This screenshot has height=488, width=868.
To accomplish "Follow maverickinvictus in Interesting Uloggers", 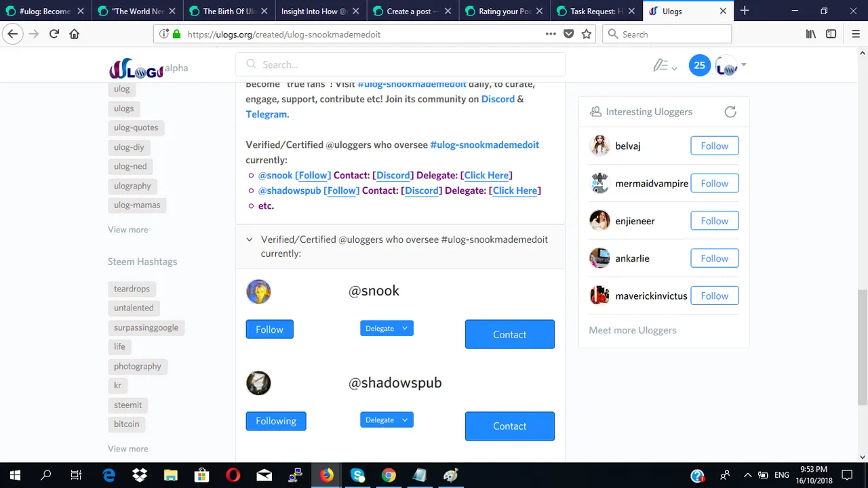I will 715,296.
